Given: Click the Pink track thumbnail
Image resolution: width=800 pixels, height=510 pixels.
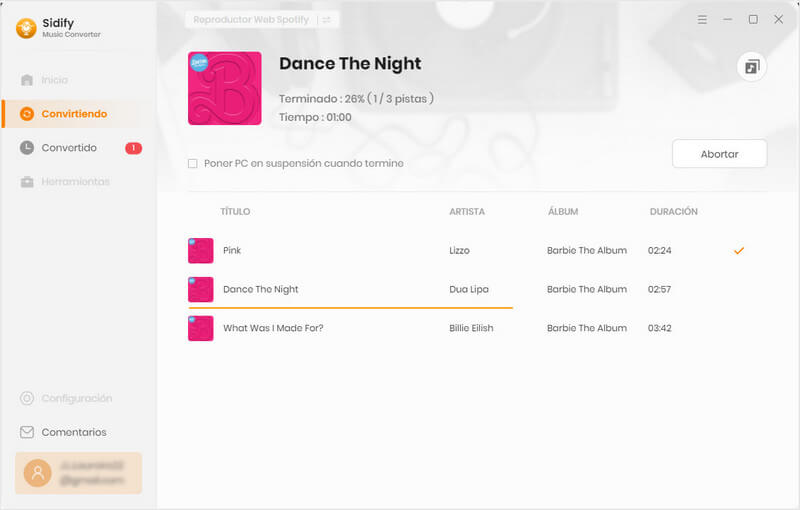Looking at the screenshot, I should click(201, 250).
